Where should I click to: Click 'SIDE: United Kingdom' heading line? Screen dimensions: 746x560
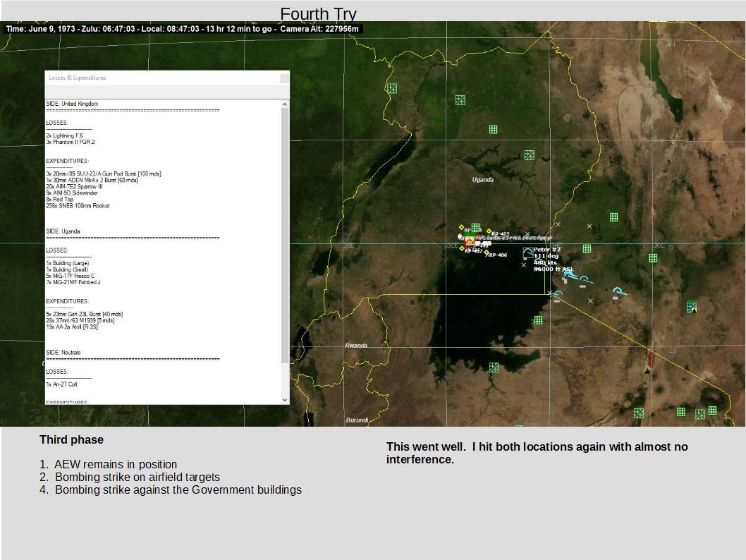pyautogui.click(x=73, y=104)
